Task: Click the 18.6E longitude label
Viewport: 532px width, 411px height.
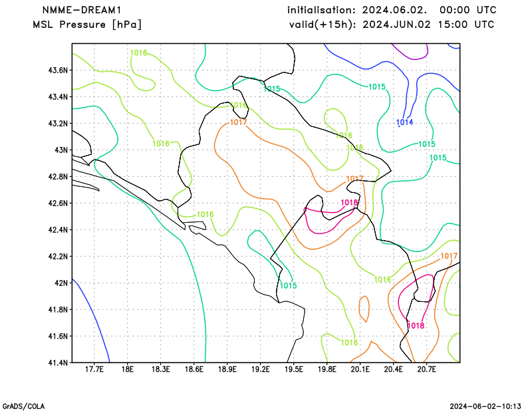Action: click(194, 369)
